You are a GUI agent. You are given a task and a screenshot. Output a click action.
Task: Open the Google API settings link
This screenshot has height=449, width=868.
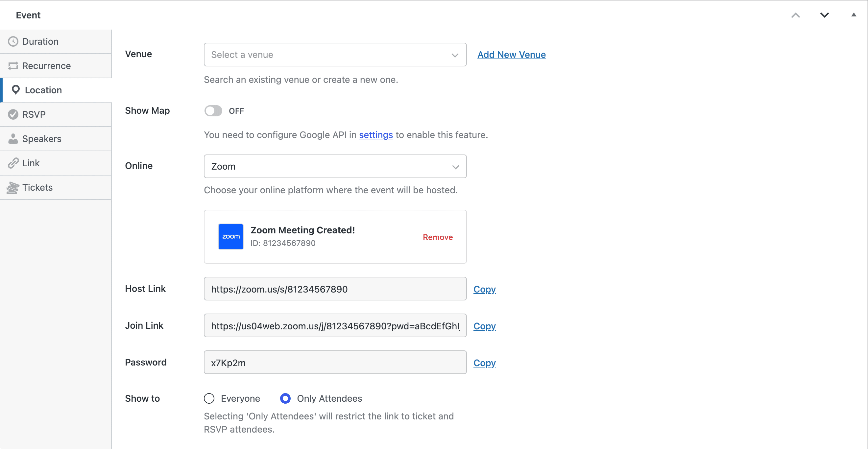tap(376, 135)
